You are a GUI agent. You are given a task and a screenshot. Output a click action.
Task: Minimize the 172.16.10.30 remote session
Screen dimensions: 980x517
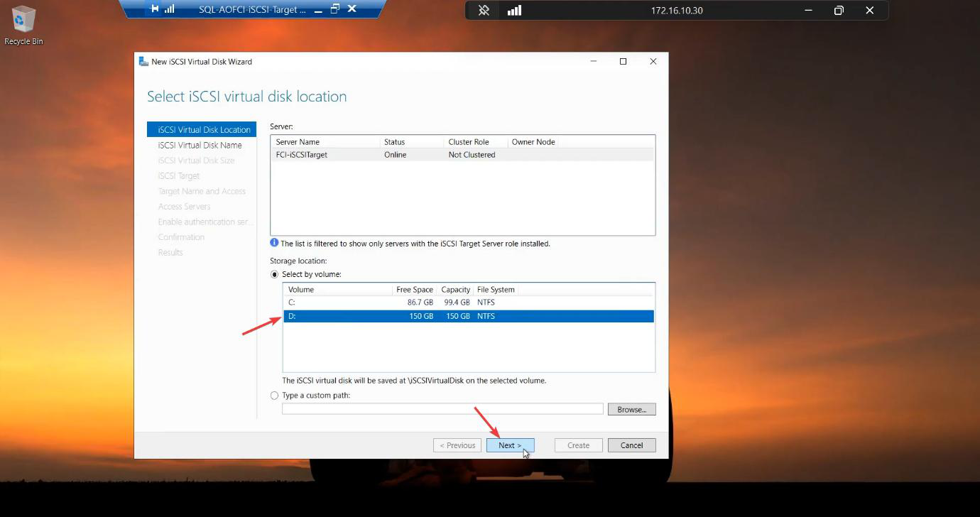[808, 11]
